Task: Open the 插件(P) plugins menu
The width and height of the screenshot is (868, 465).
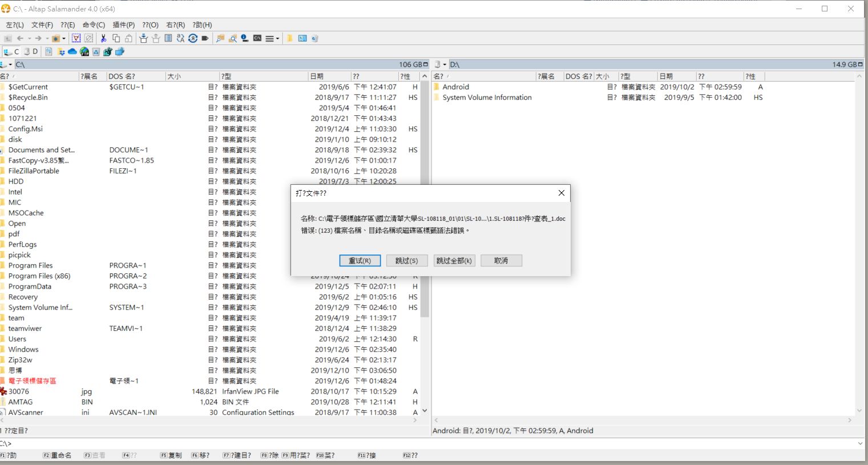Action: [124, 25]
